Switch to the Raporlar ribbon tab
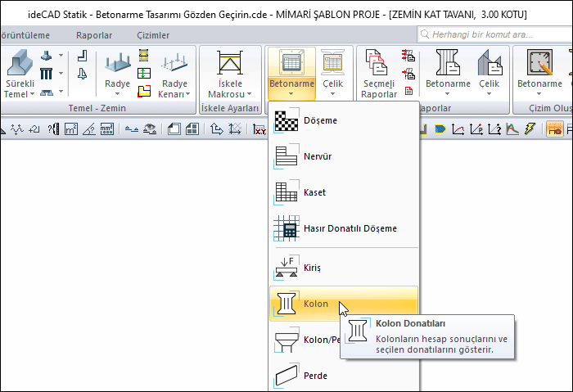Image resolution: width=573 pixels, height=392 pixels. (94, 35)
